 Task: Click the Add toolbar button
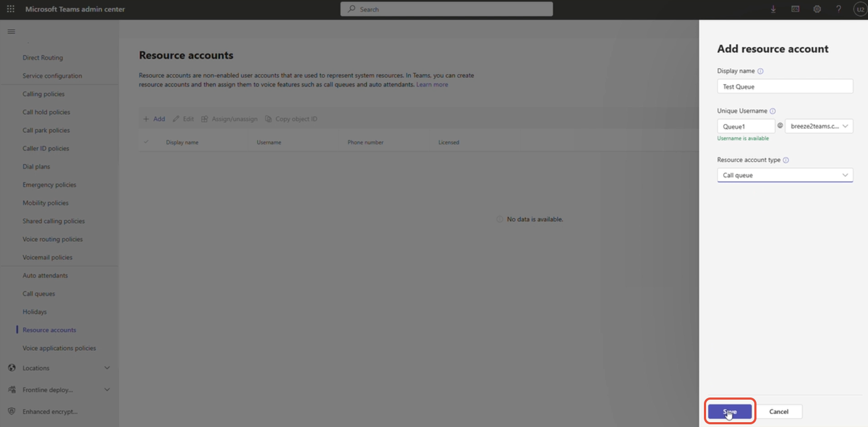154,119
